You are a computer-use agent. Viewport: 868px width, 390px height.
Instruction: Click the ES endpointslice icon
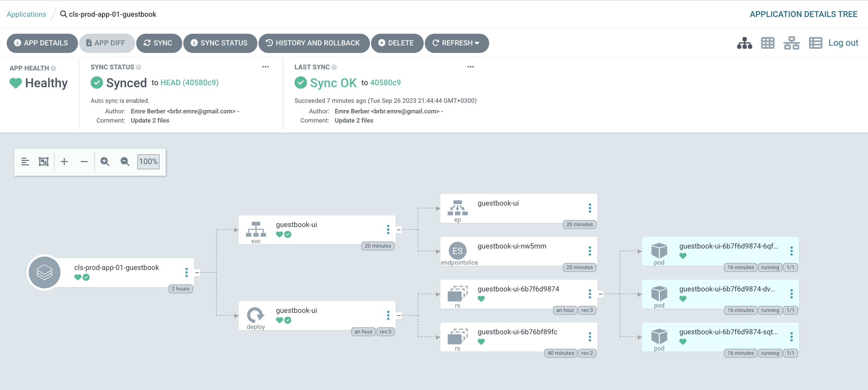click(x=458, y=251)
